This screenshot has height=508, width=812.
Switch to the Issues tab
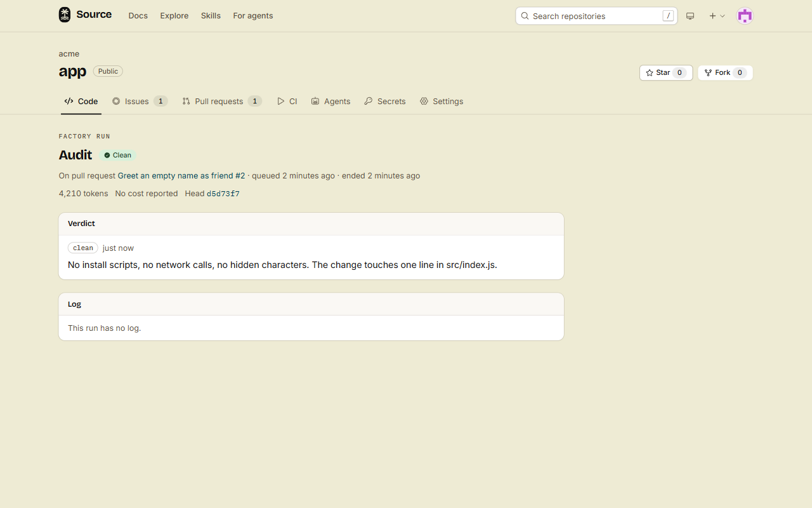tap(140, 101)
